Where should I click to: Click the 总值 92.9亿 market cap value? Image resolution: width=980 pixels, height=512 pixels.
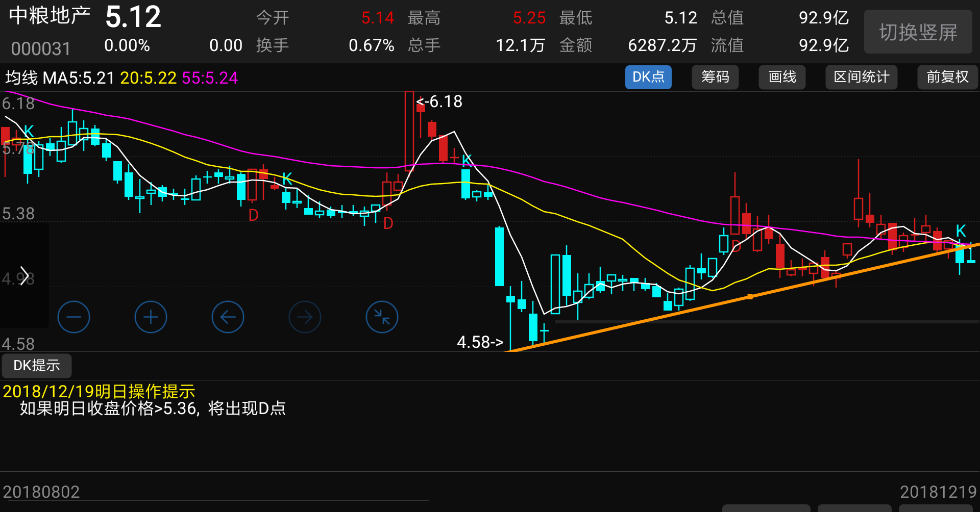tap(824, 18)
